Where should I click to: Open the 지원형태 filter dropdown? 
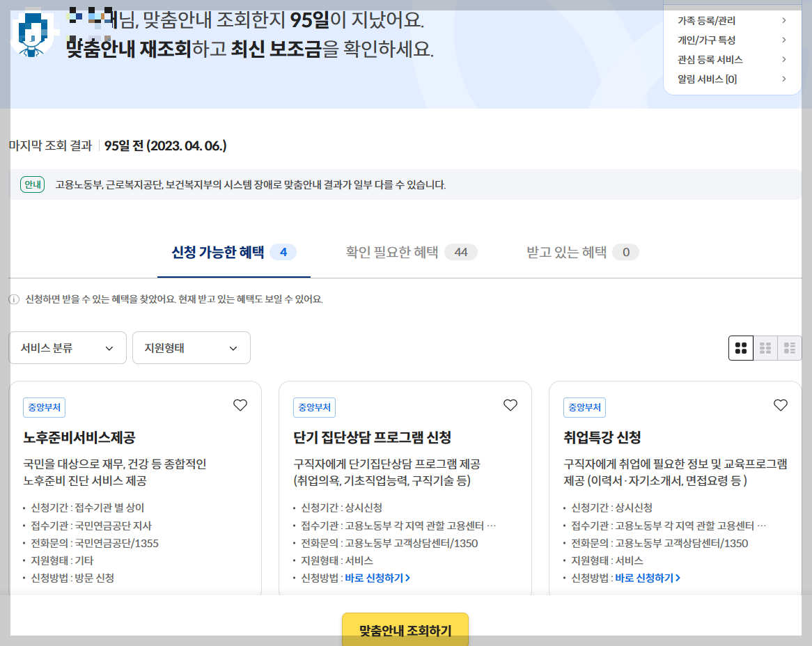click(191, 347)
